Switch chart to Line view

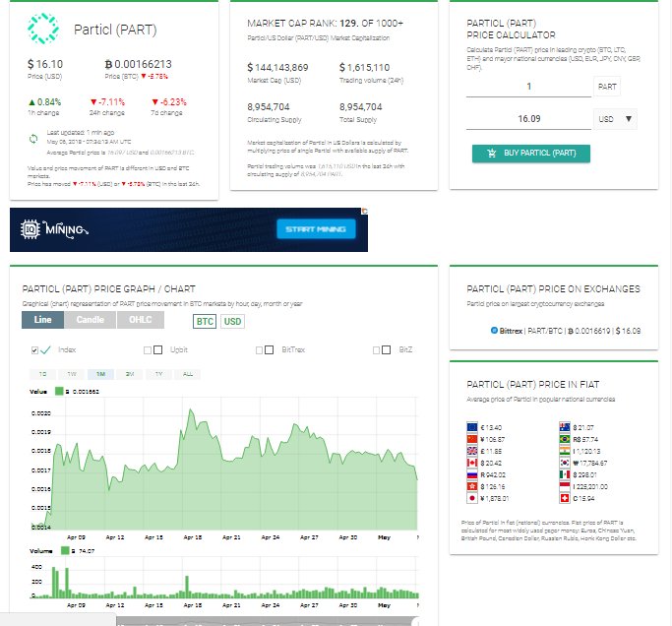(x=42, y=320)
